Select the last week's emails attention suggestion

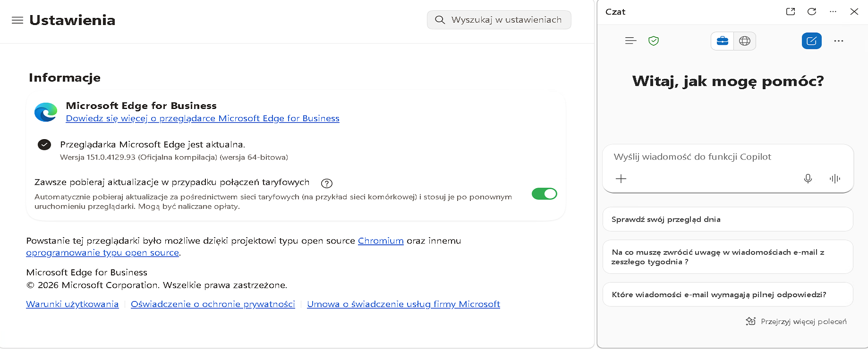click(728, 257)
